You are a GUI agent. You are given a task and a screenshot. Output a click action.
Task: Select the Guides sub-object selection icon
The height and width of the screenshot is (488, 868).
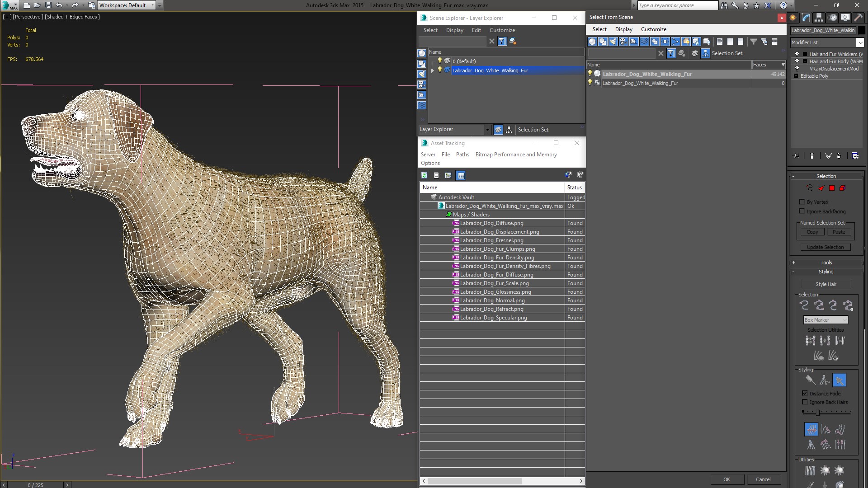click(810, 188)
